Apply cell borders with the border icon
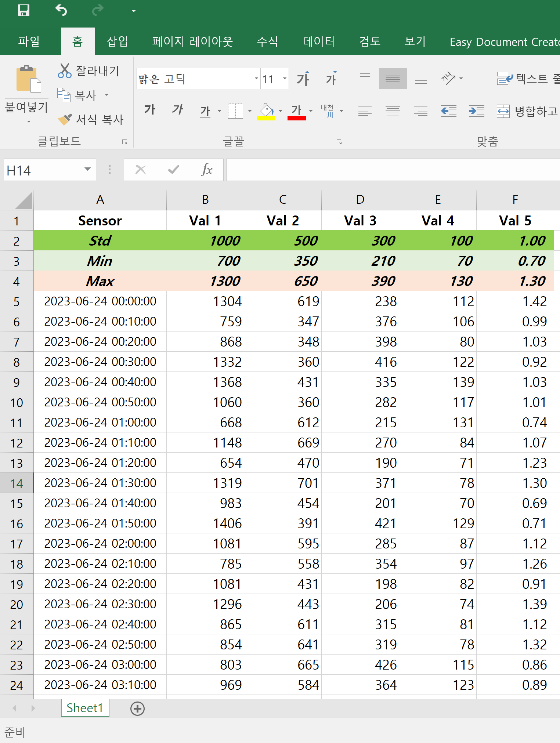The height and width of the screenshot is (743, 560). (x=235, y=110)
